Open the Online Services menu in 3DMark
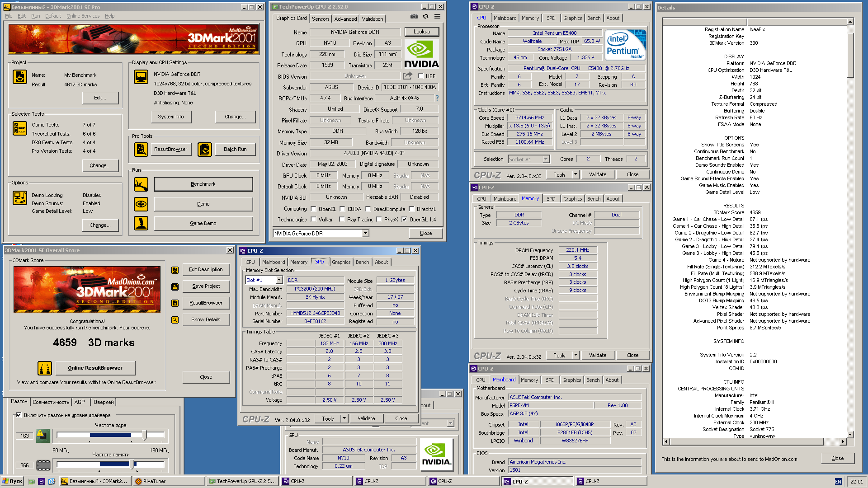This screenshot has height=488, width=868. point(83,16)
